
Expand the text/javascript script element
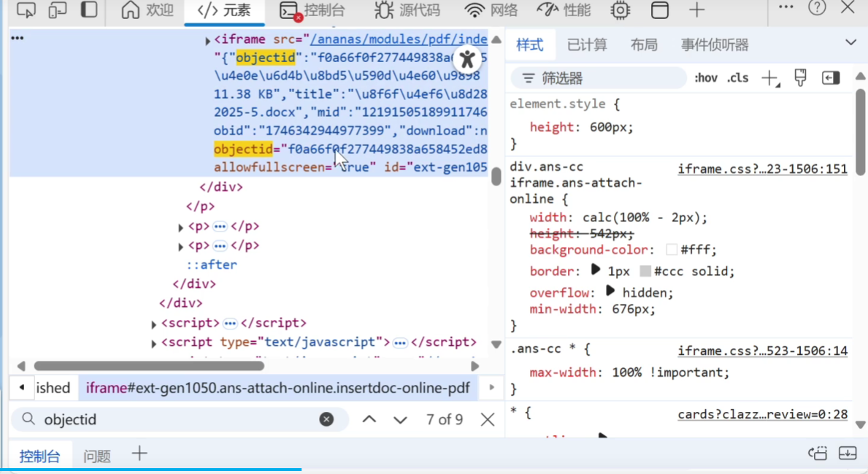tap(154, 343)
